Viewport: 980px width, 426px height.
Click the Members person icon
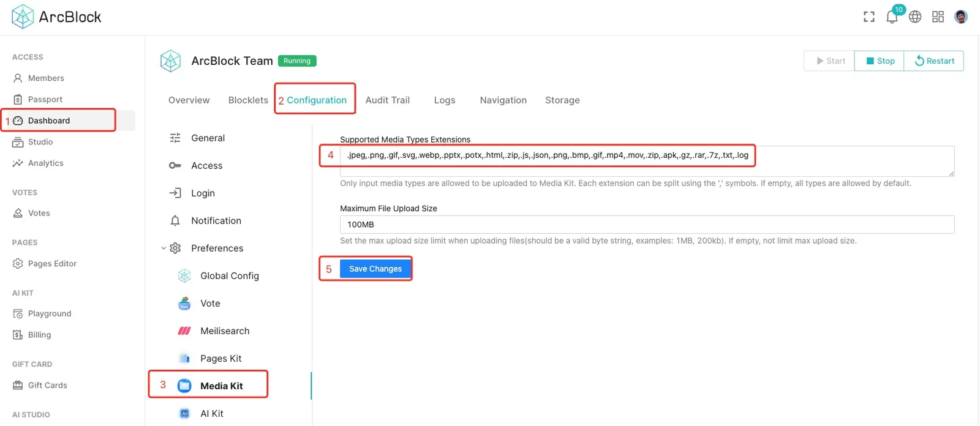18,78
